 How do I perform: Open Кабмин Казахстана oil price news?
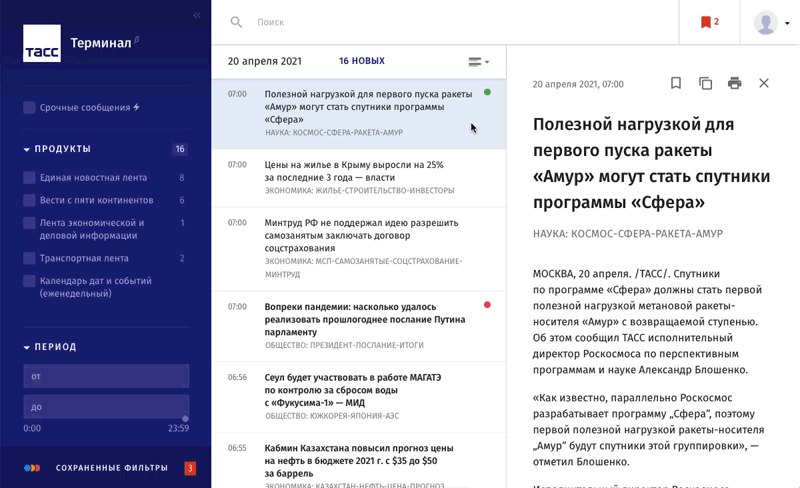(x=359, y=461)
